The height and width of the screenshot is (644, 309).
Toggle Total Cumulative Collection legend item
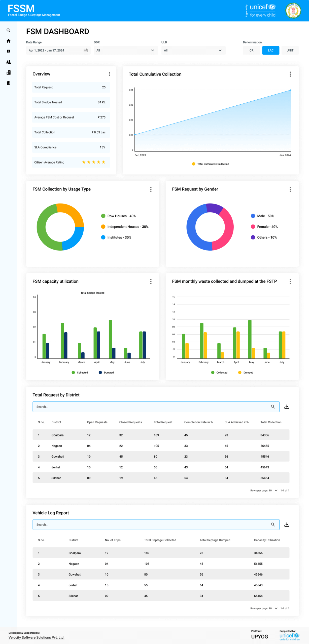[x=211, y=164]
